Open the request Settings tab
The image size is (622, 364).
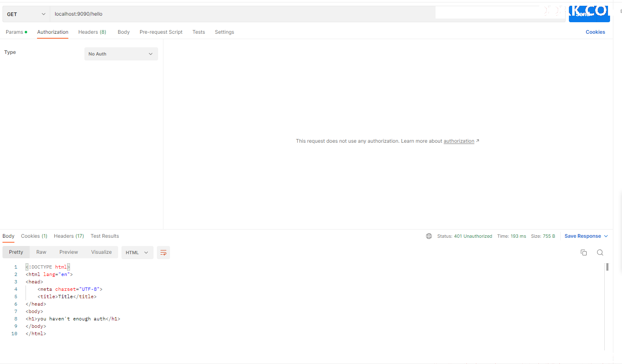point(224,32)
